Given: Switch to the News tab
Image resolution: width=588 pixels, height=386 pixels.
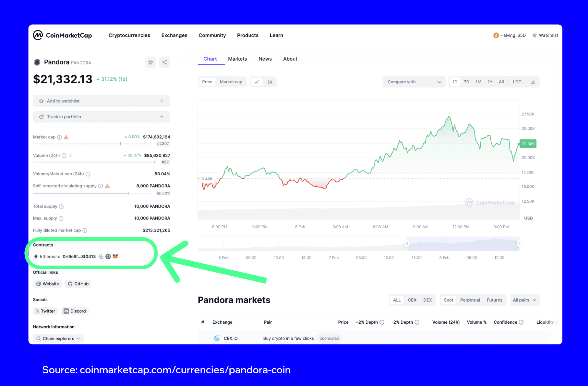Looking at the screenshot, I should click(x=265, y=59).
